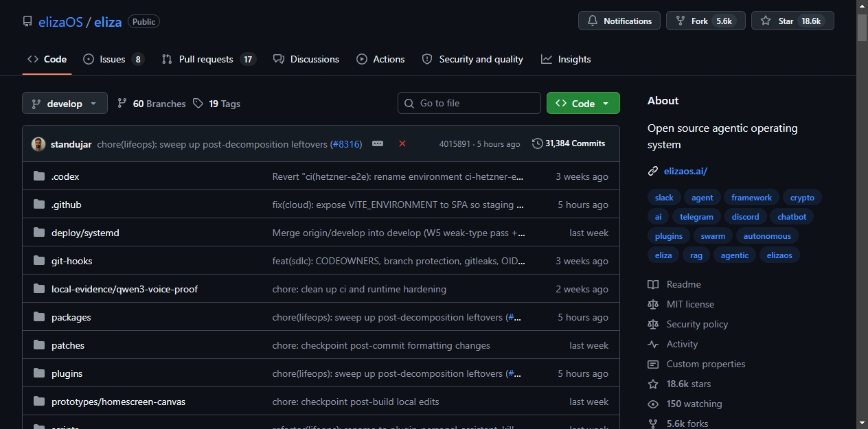The height and width of the screenshot is (429, 868).
Task: Open the MIT license link
Action: [x=681, y=304]
